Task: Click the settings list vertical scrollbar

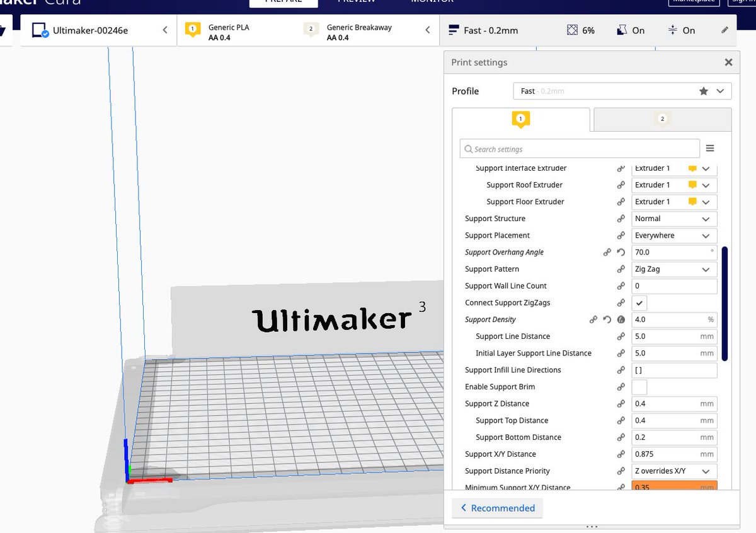Action: (x=724, y=304)
